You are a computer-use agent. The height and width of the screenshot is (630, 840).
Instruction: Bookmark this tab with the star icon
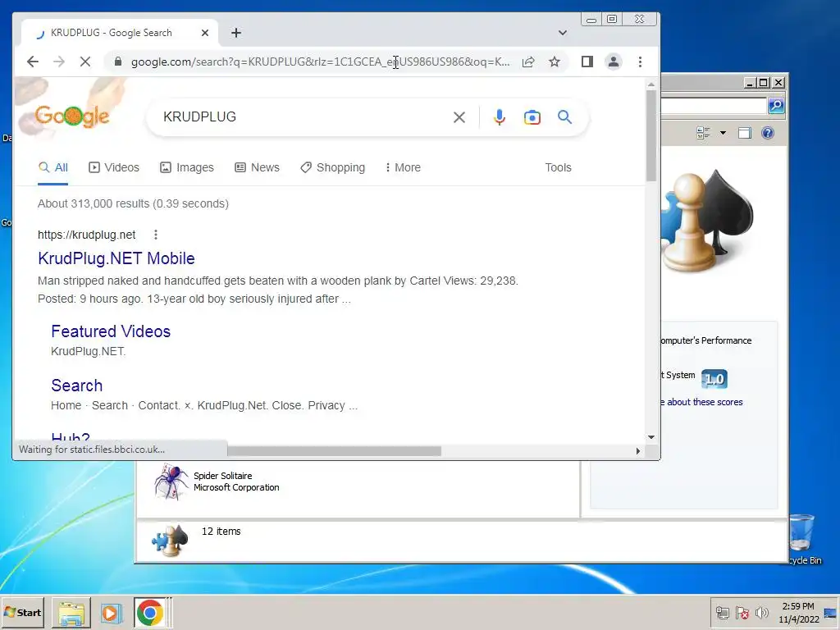click(555, 62)
